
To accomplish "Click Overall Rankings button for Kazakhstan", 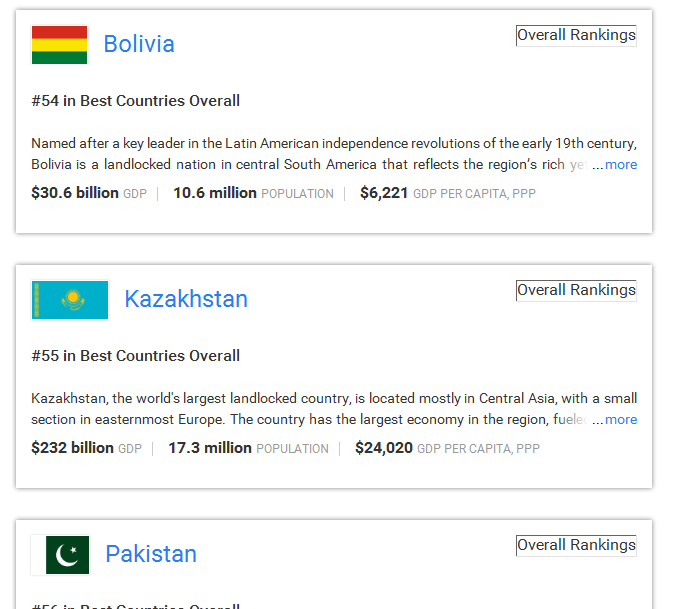I will pyautogui.click(x=576, y=290).
